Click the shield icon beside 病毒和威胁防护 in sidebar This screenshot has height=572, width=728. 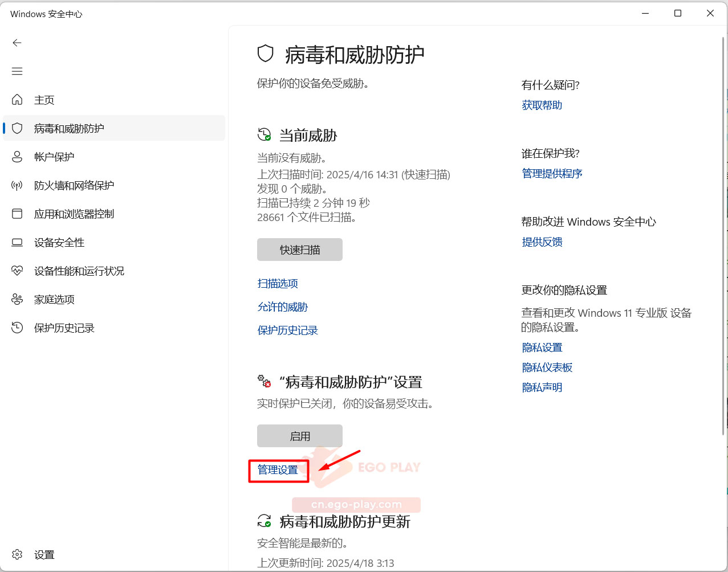coord(17,128)
